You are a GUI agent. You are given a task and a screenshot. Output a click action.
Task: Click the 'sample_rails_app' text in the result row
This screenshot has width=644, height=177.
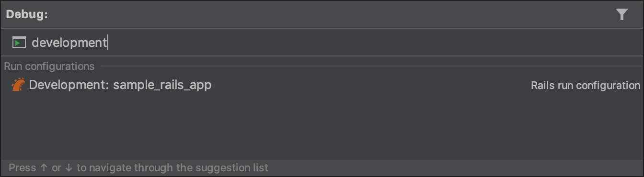pos(162,85)
